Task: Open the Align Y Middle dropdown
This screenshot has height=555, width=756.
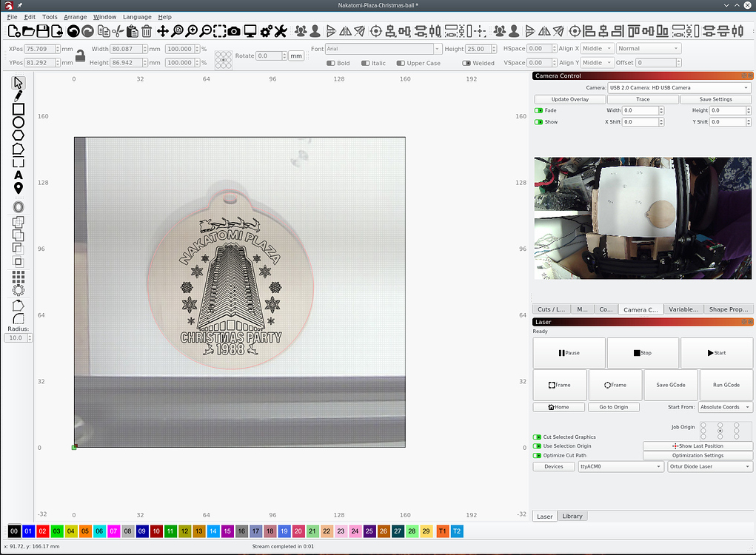Action: pyautogui.click(x=597, y=63)
